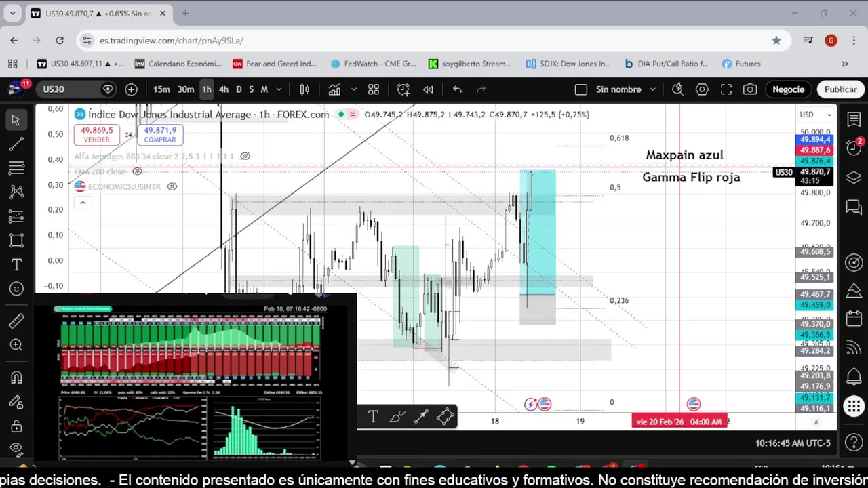Image resolution: width=868 pixels, height=488 pixels.
Task: Select the text annotation tool in left sidebar
Action: [16, 265]
